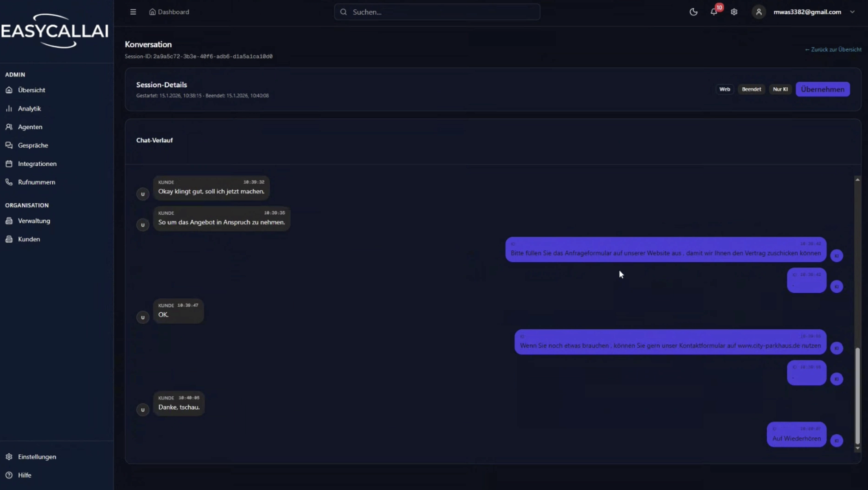Open Rufnummern phone icon entry
868x490 pixels.
[x=9, y=182]
